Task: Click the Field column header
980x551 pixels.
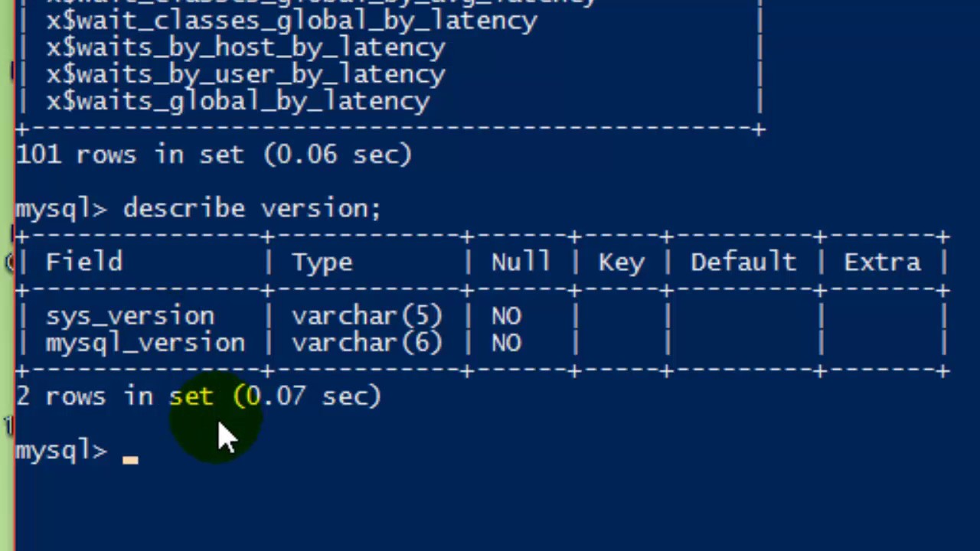Action: (84, 262)
